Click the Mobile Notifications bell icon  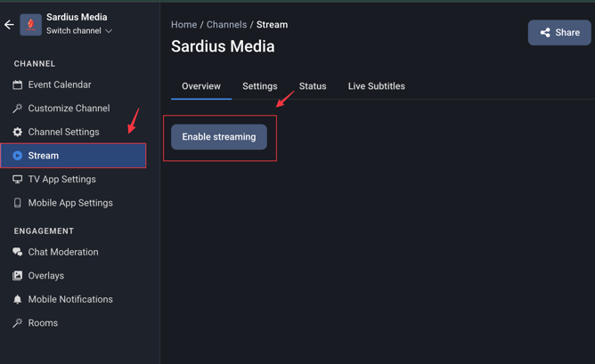click(x=17, y=299)
